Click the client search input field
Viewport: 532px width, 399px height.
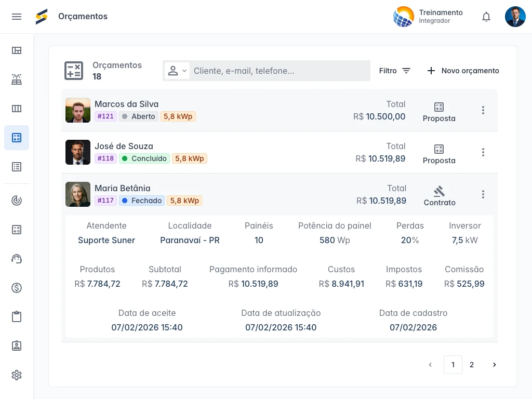tap(280, 71)
